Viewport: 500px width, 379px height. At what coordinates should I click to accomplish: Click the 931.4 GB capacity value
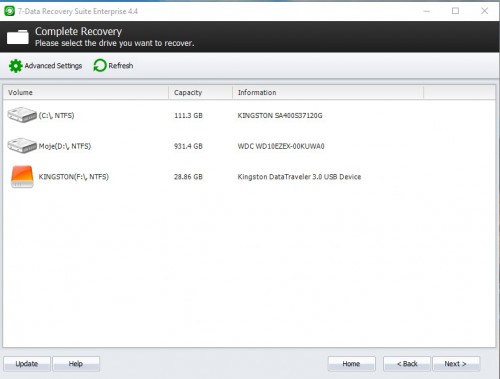pyautogui.click(x=188, y=146)
